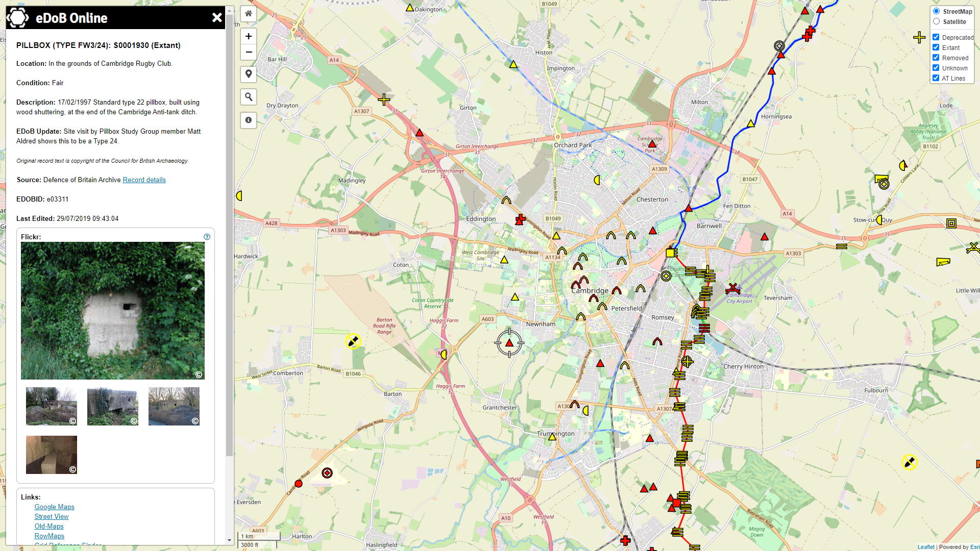
Task: Click the panel scrollbar down arrow
Action: 229,540
